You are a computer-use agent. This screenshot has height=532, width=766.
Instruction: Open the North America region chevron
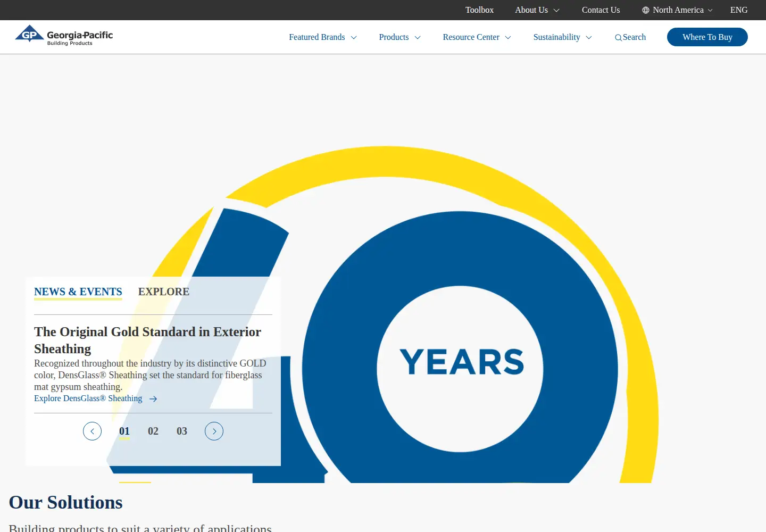click(x=710, y=10)
